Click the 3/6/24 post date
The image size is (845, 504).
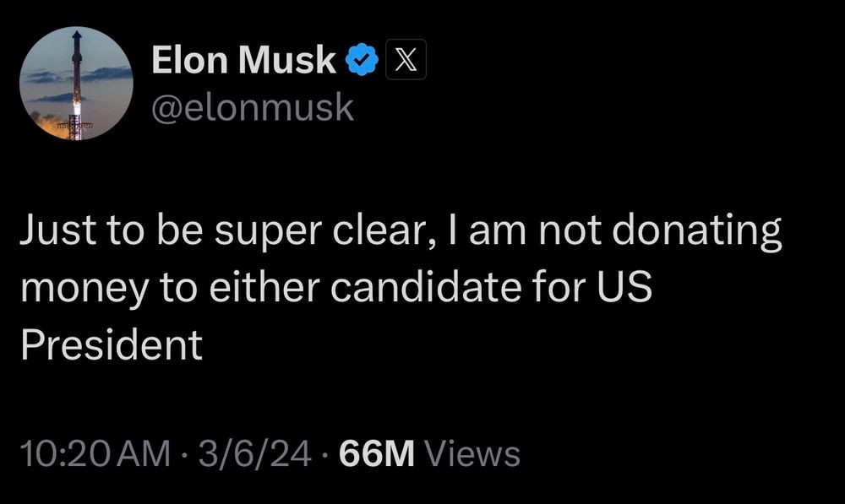(x=254, y=453)
